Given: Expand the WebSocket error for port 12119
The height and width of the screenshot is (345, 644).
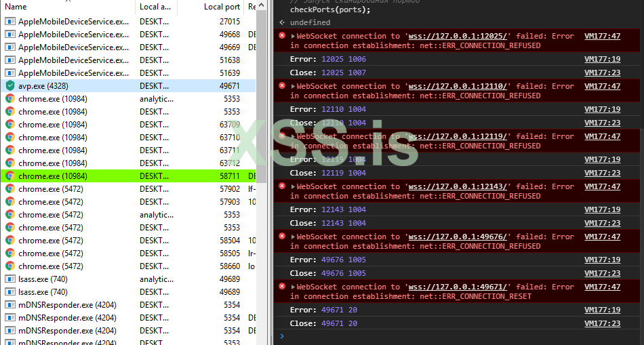Looking at the screenshot, I should (294, 136).
